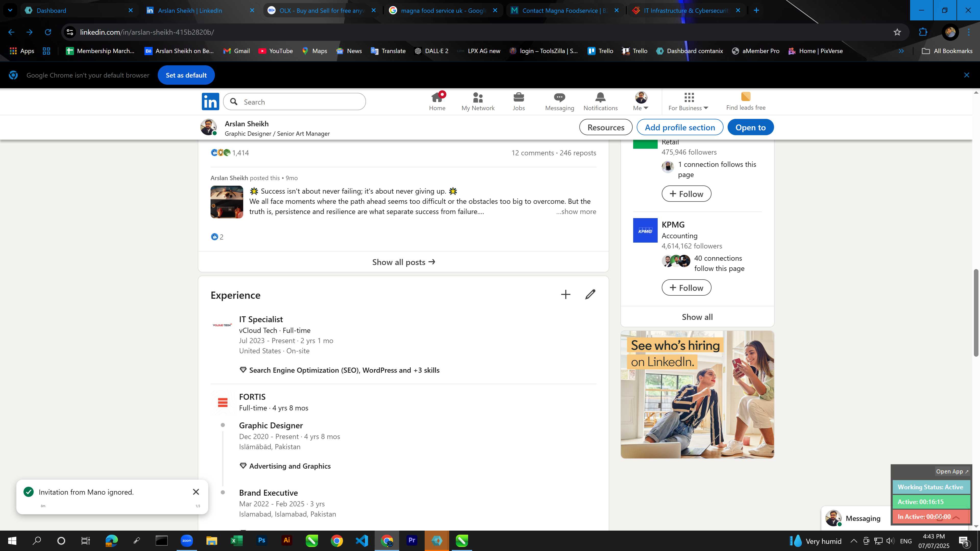Click Add profile section button

click(680, 127)
